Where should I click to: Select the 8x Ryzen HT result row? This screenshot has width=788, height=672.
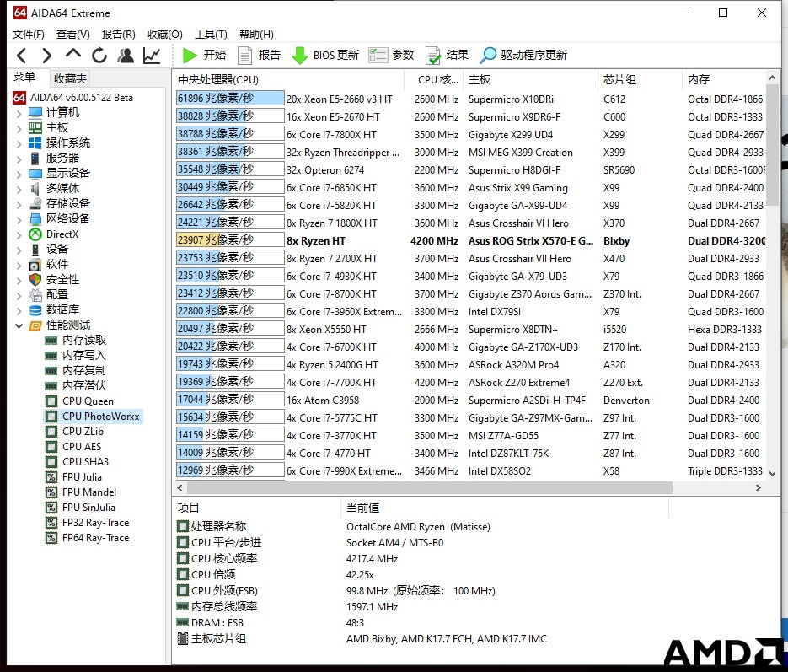tap(470, 241)
